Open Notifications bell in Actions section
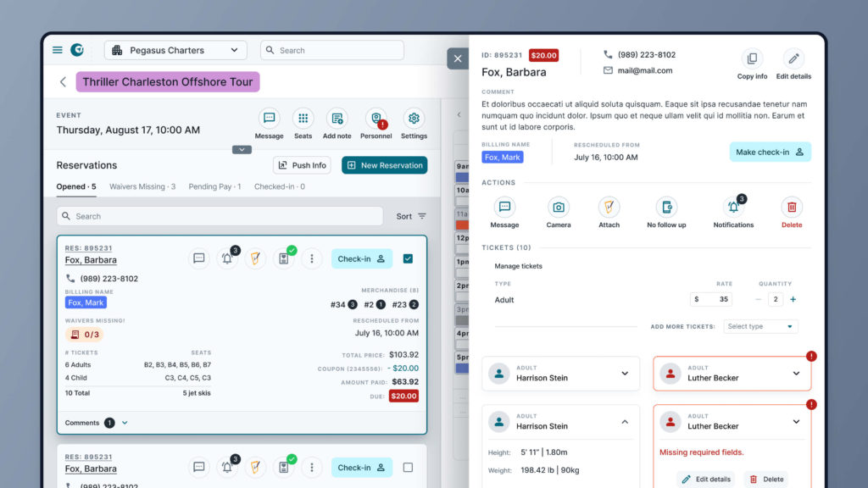 [733, 208]
